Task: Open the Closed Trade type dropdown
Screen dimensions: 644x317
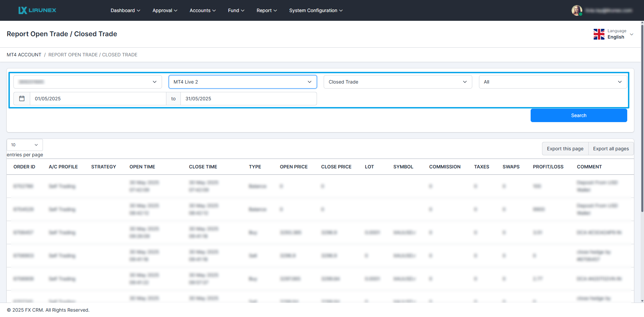Action: pyautogui.click(x=397, y=82)
